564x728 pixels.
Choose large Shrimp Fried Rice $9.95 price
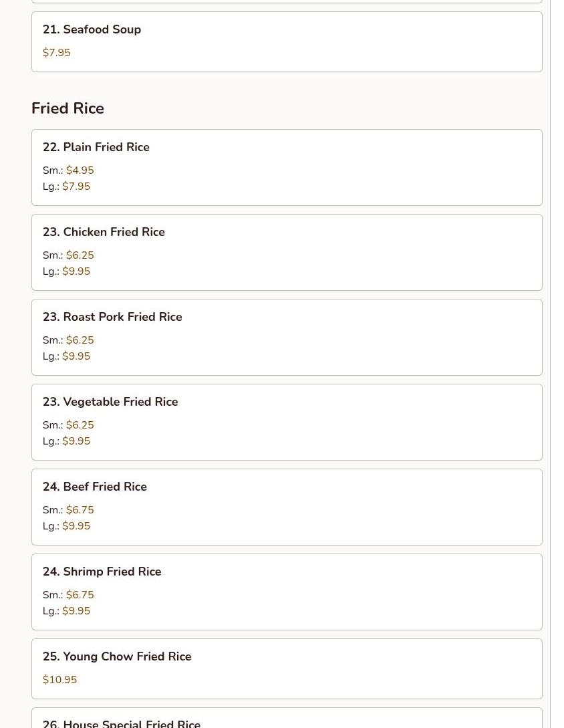click(x=76, y=611)
